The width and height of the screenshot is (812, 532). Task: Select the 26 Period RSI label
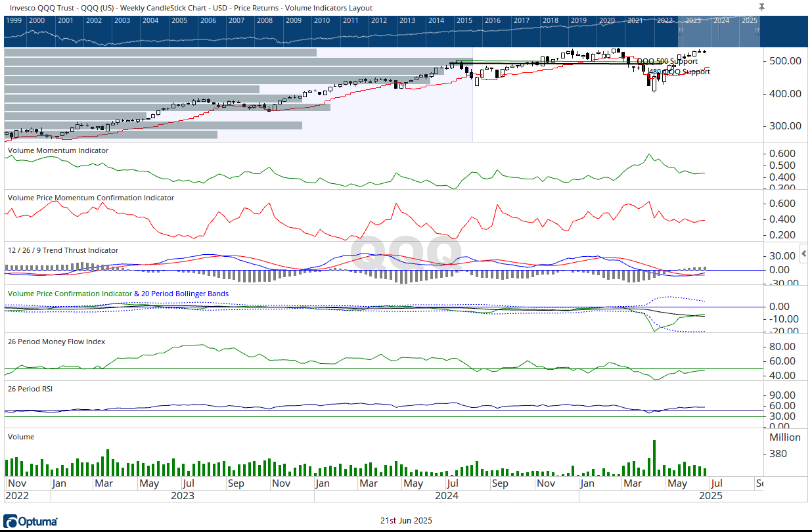pyautogui.click(x=30, y=389)
